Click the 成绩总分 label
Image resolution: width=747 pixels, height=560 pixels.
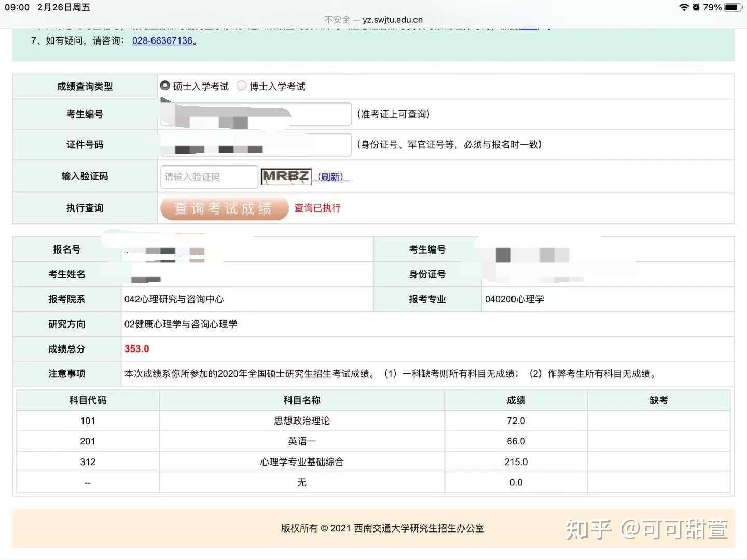pos(67,349)
